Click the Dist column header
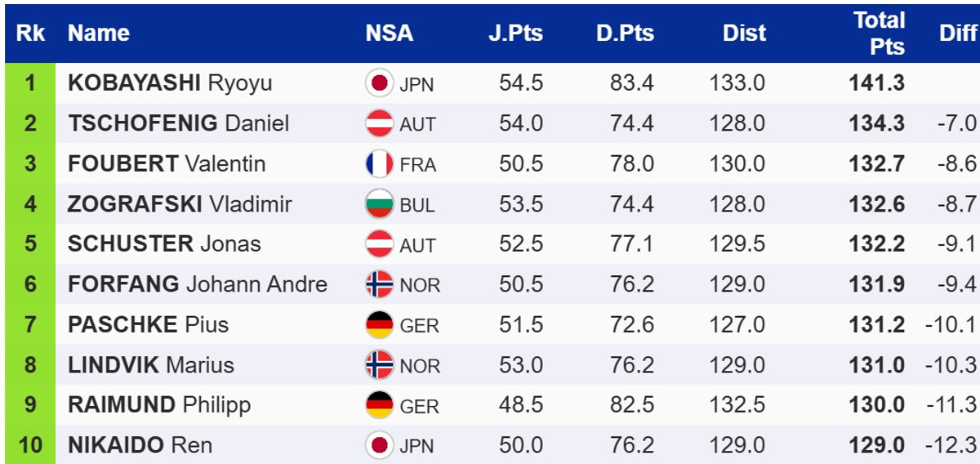The width and height of the screenshot is (980, 464). pyautogui.click(x=744, y=33)
